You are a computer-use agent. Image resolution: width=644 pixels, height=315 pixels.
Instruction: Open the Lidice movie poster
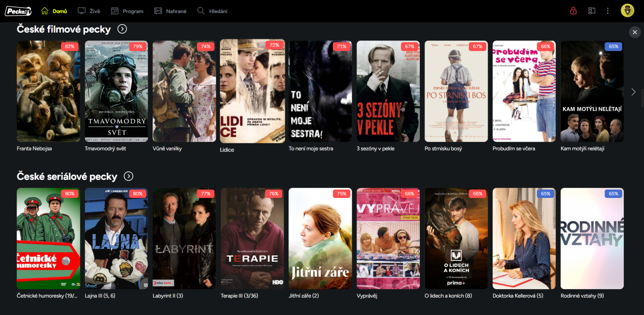coord(252,91)
